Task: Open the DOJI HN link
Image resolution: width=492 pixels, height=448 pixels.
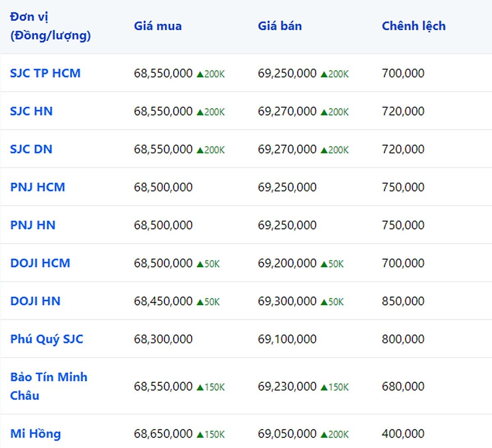Action: (35, 301)
